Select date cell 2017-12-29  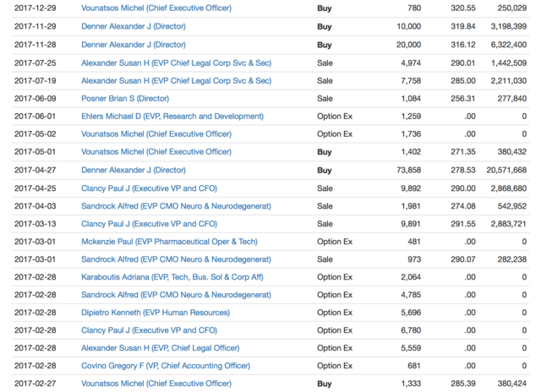pos(36,8)
